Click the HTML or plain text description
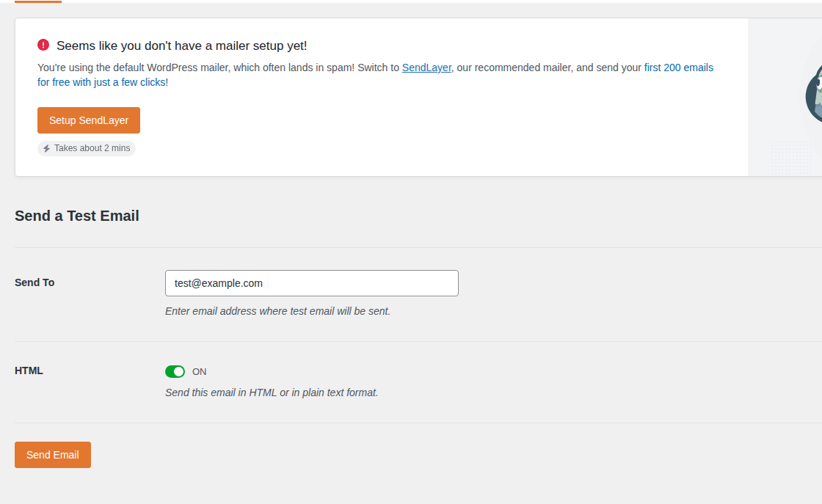Screen dimensions: 822x504 (x=272, y=392)
